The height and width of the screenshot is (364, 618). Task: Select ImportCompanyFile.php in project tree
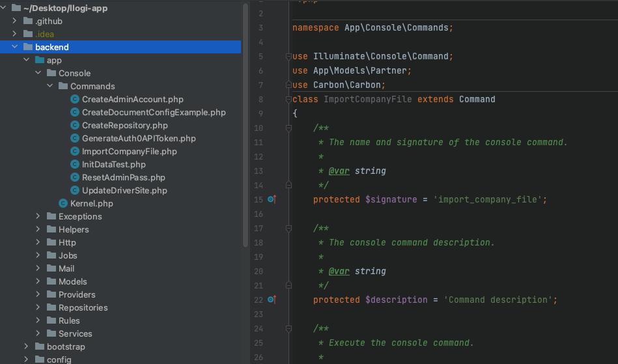pyautogui.click(x=130, y=151)
